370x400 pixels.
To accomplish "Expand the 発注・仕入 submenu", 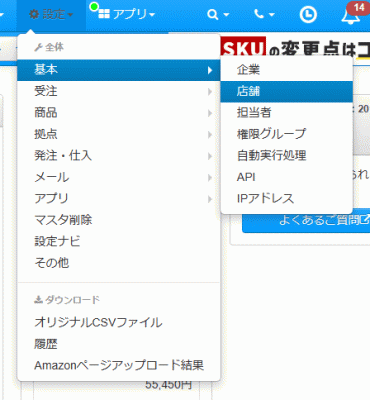I will (119, 156).
